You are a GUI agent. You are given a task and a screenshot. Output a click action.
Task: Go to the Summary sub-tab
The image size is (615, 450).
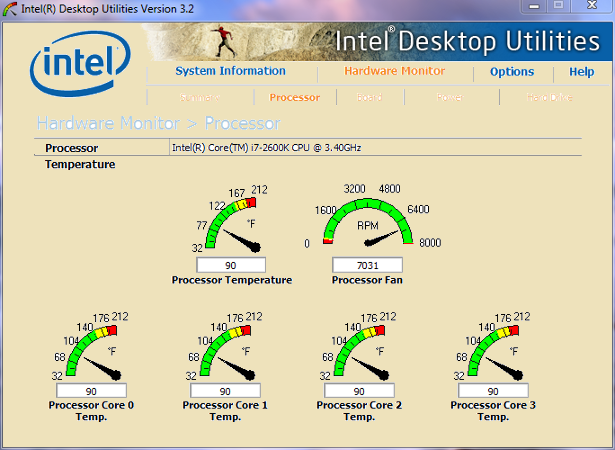coord(199,98)
